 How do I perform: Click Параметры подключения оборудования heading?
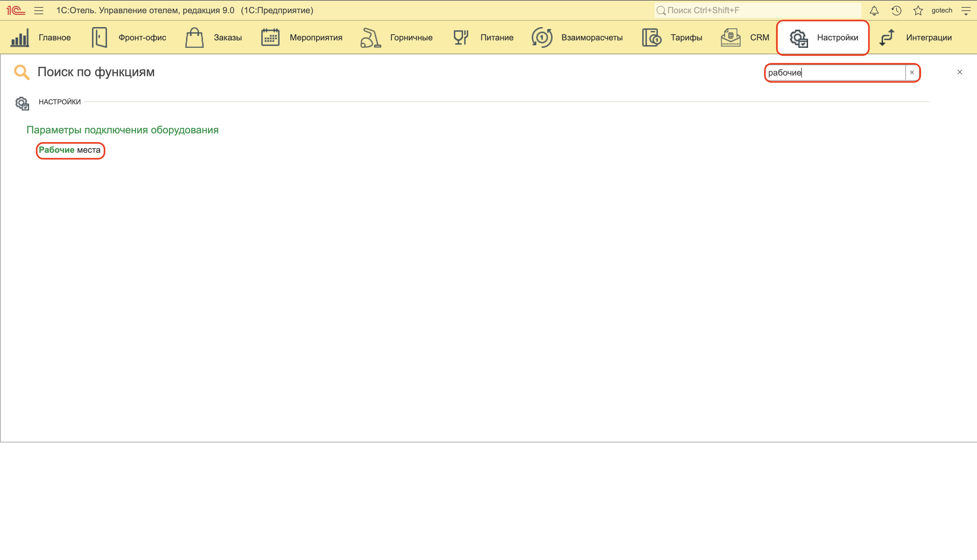122,130
